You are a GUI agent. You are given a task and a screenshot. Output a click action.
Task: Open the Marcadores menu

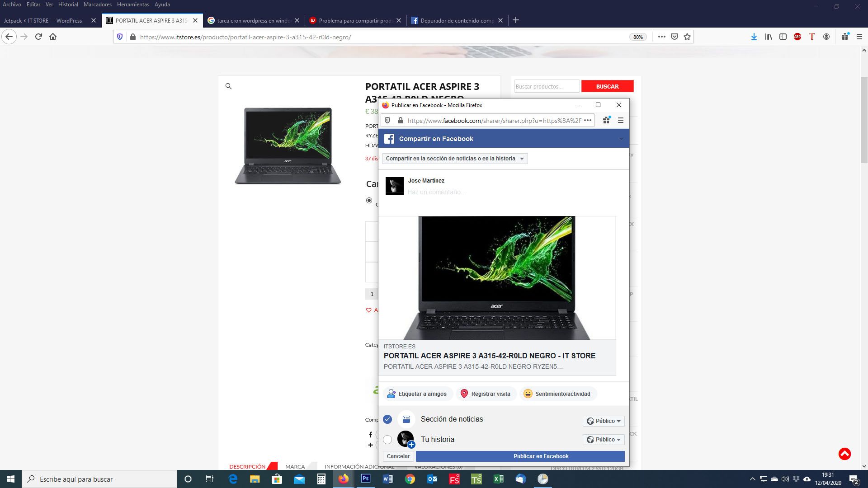click(97, 5)
